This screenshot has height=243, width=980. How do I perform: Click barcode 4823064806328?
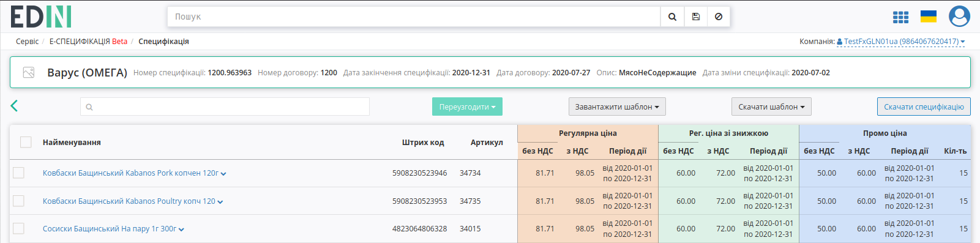[x=419, y=229]
